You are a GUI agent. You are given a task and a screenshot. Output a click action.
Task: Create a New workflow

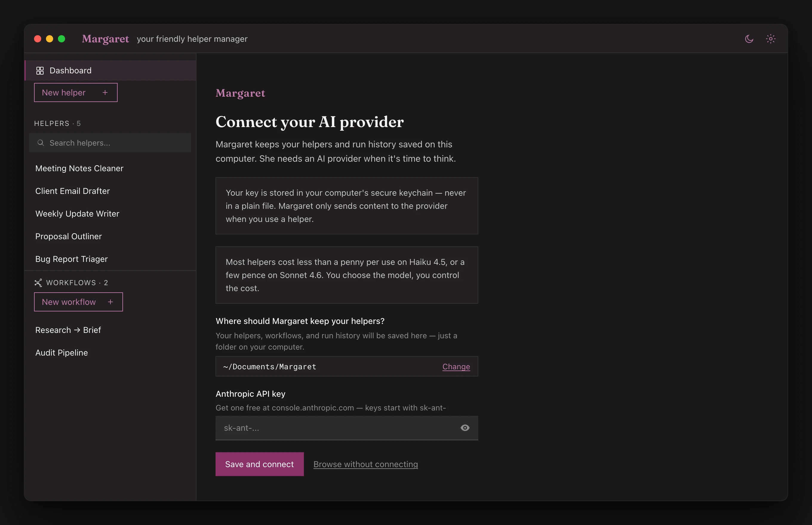[79, 302]
